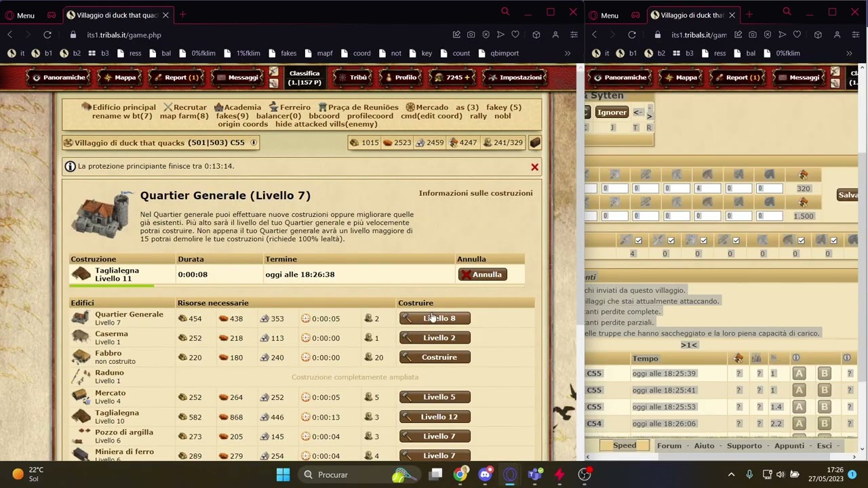Open Impostazioni in the game menu
The height and width of the screenshot is (488, 868).
point(513,77)
